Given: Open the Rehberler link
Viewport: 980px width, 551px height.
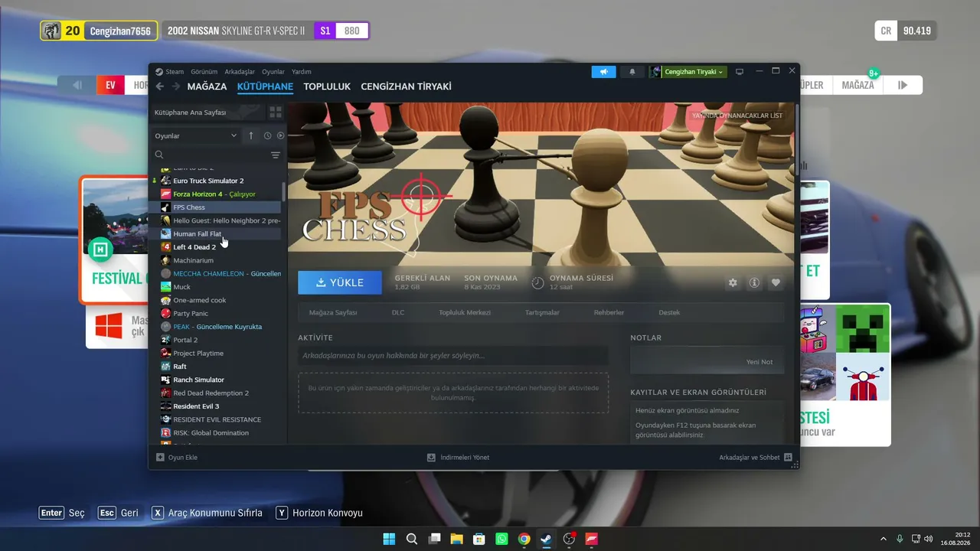Looking at the screenshot, I should (609, 312).
